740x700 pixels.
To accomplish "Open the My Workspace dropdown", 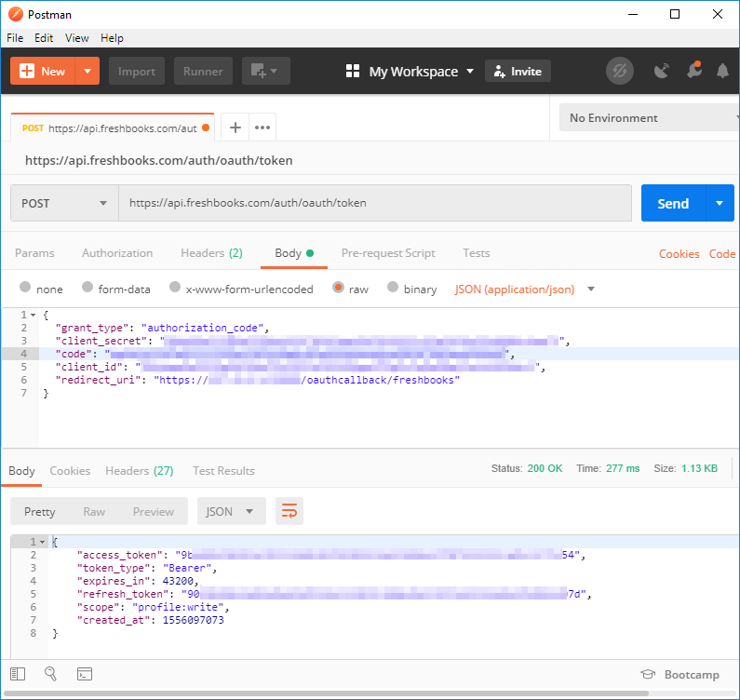I will click(410, 72).
